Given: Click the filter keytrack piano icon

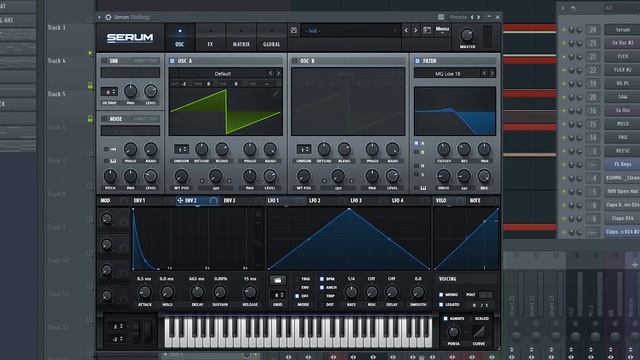Looking at the screenshot, I should 423,188.
